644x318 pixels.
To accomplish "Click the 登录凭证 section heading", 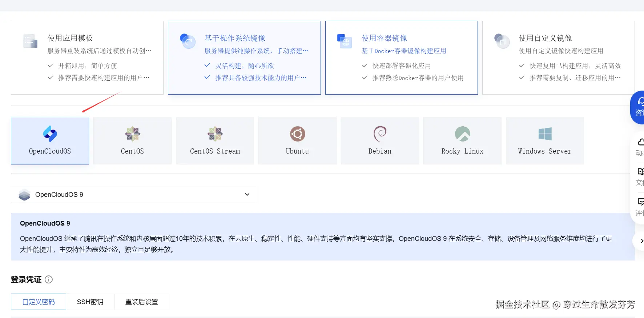I will click(26, 279).
